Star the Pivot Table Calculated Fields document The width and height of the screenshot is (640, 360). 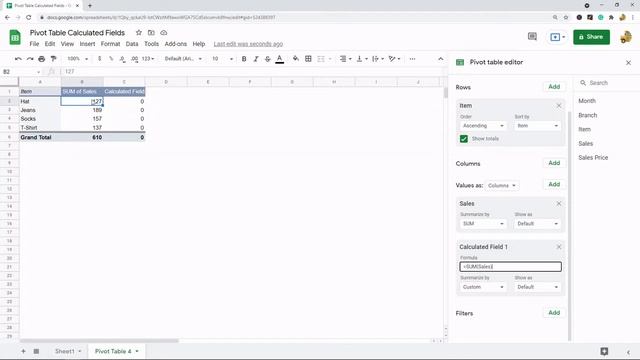139,33
